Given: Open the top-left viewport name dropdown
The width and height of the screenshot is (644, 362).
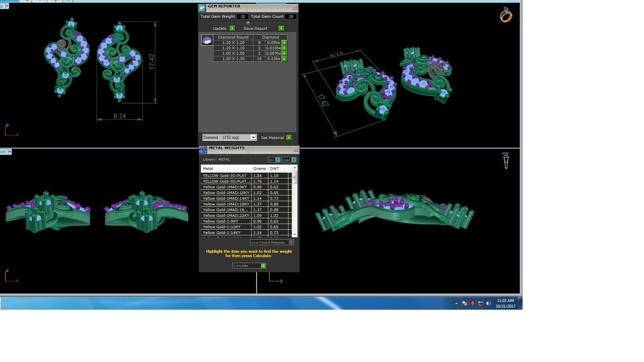Looking at the screenshot, I should click(x=7, y=6).
